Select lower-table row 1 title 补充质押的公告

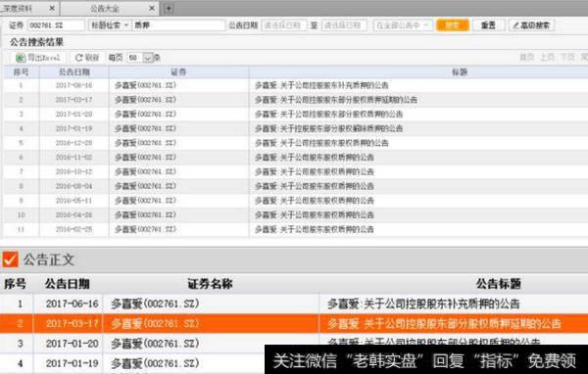click(x=423, y=304)
